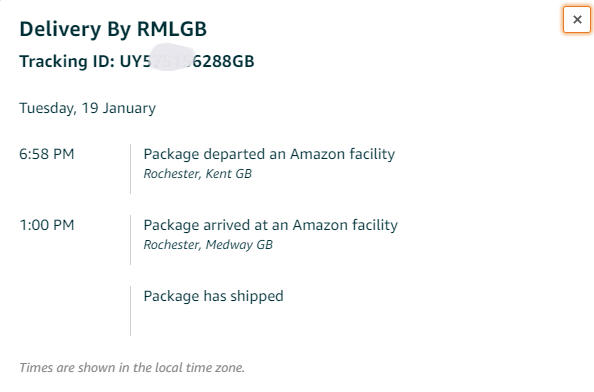The width and height of the screenshot is (594, 392).
Task: Click timeline divider beside shipped event
Action: (130, 311)
